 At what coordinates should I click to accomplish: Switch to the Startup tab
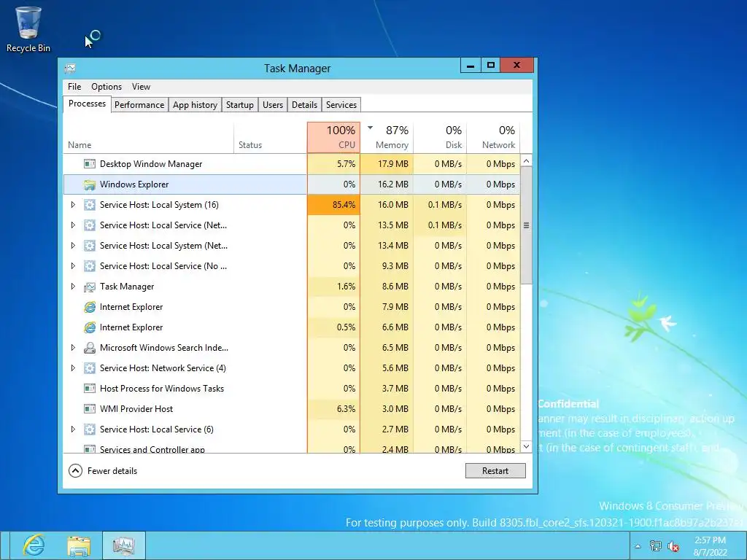239,105
